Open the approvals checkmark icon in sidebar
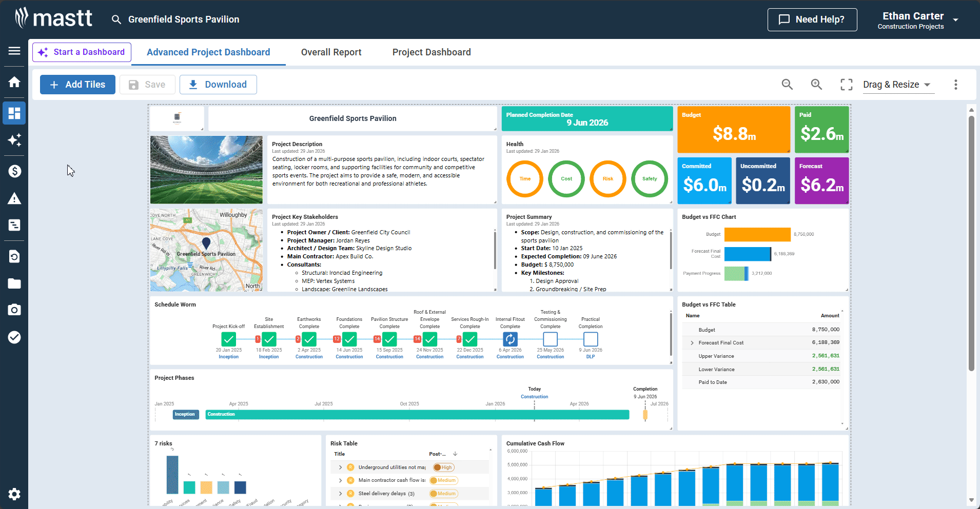Image resolution: width=980 pixels, height=509 pixels. [14, 337]
